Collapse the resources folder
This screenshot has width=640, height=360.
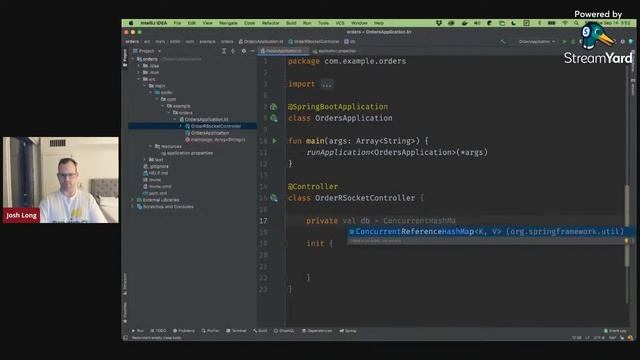(x=151, y=146)
